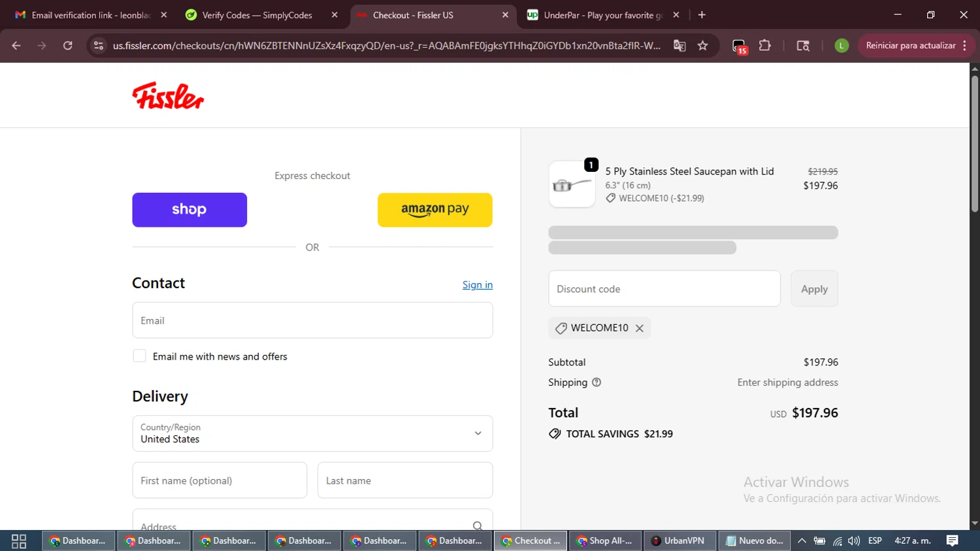
Task: Open UrbanVPN from the taskbar
Action: (680, 541)
